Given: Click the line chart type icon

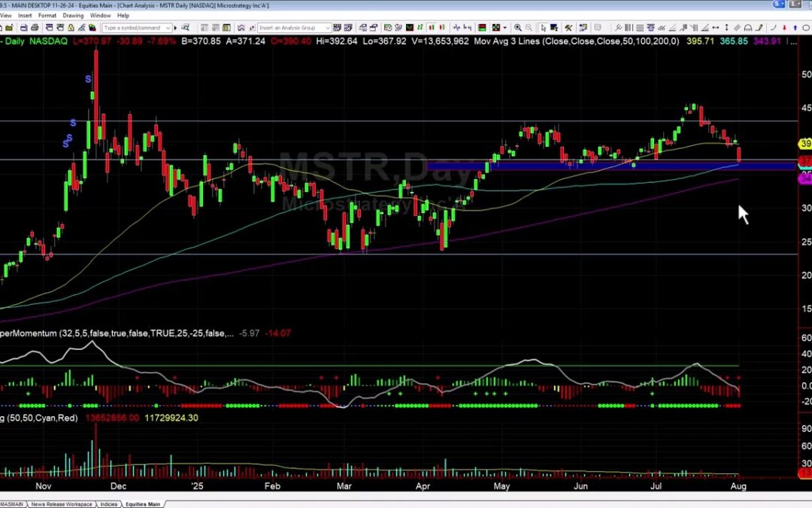Looking at the screenshot, I should [x=411, y=28].
